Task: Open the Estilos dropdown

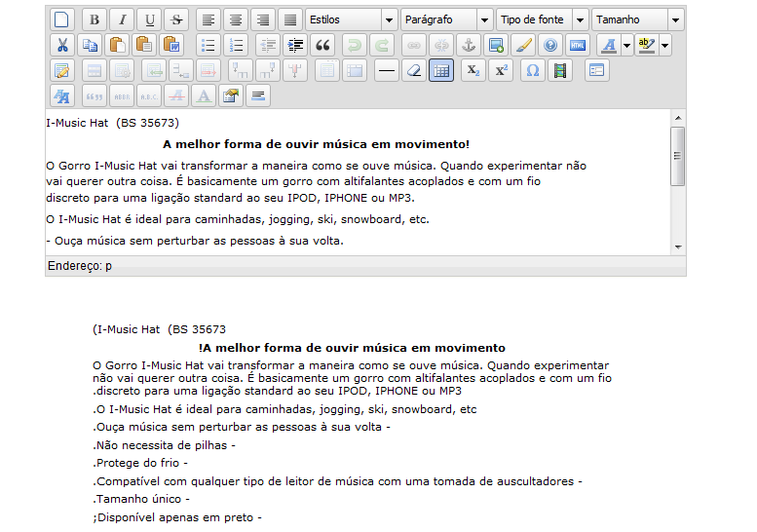Action: 352,19
